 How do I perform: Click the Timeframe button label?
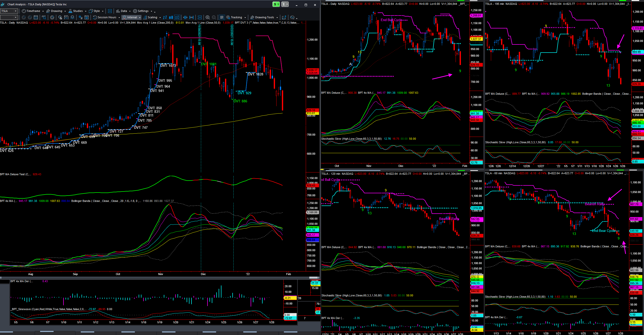click(x=33, y=11)
